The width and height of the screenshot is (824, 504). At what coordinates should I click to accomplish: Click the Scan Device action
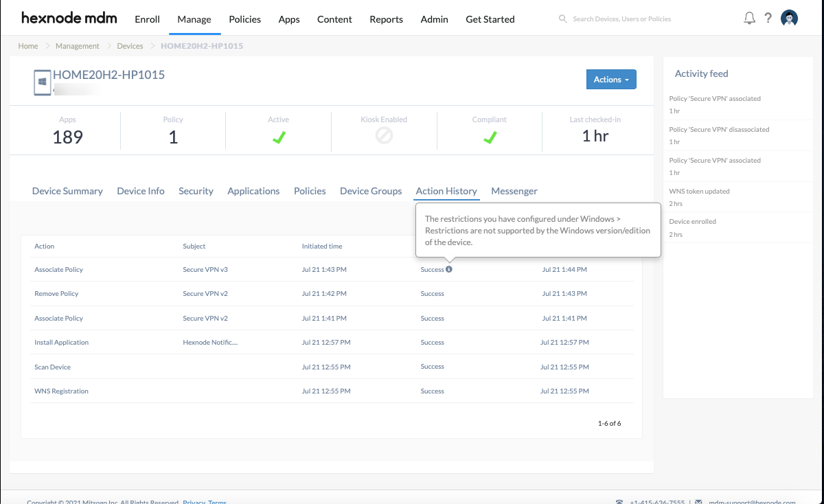tap(53, 367)
